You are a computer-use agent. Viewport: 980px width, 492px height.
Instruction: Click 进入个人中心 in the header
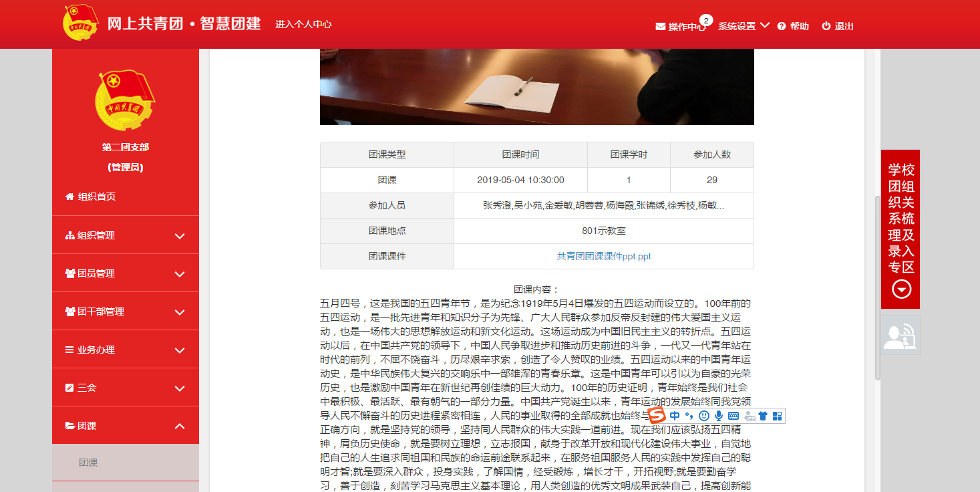pos(303,25)
